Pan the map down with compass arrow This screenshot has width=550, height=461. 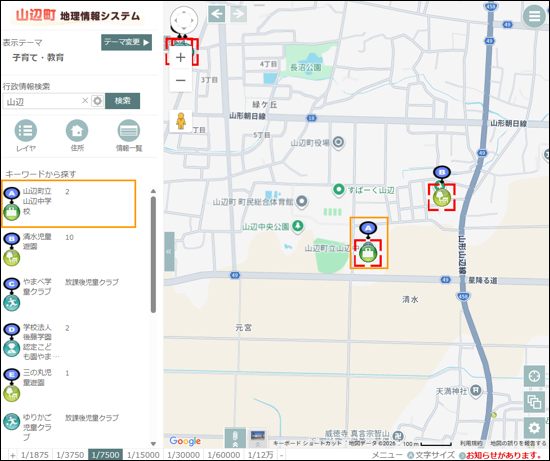click(184, 29)
